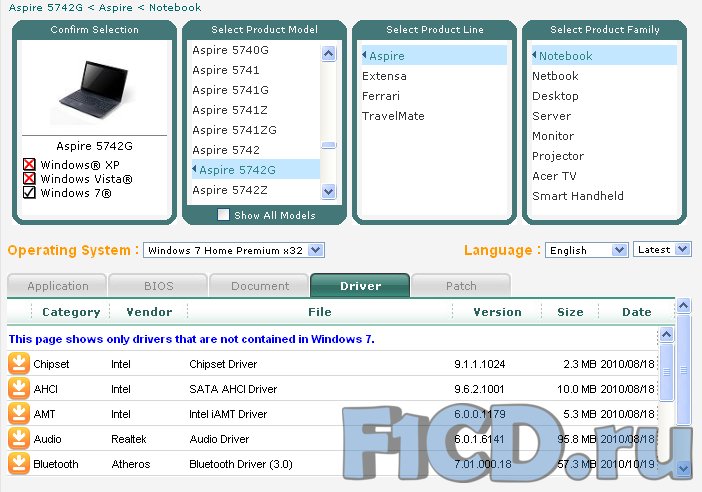
Task: Click up arrow of the model list scrollbar
Action: coord(329,54)
